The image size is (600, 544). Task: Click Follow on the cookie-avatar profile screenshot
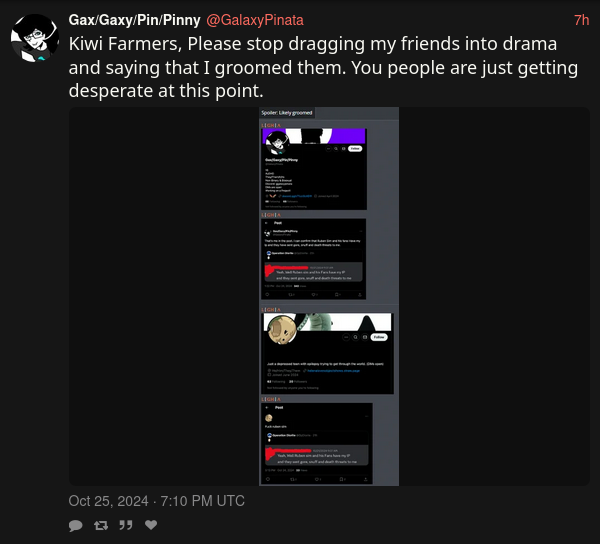click(x=379, y=337)
